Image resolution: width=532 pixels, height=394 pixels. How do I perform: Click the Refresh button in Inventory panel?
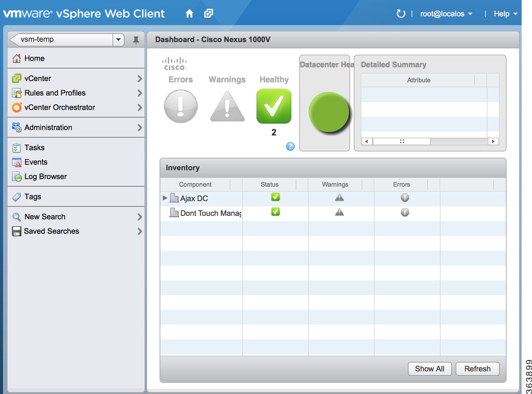pos(477,369)
